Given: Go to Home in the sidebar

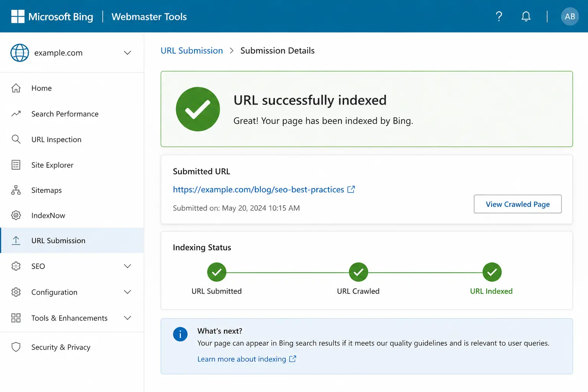Looking at the screenshot, I should 72,88.
